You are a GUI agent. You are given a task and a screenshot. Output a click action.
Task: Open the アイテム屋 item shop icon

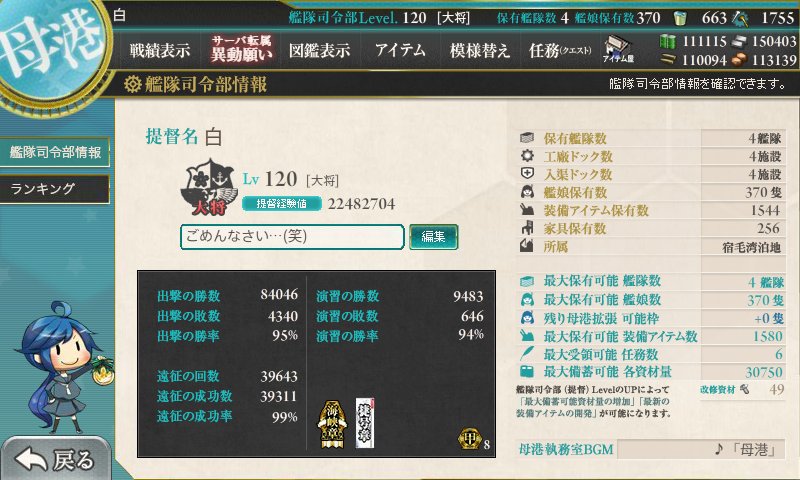(618, 49)
